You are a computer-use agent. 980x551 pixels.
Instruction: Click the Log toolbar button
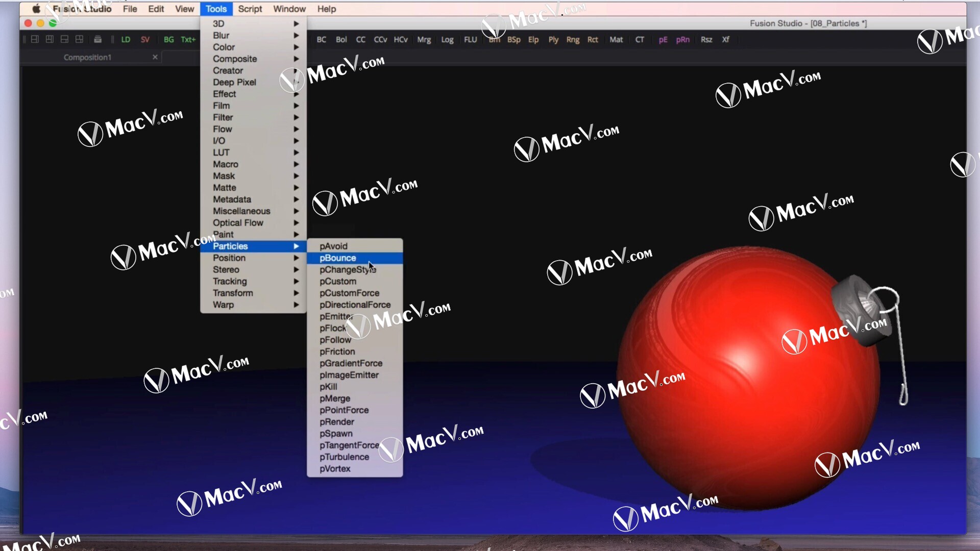coord(448,40)
